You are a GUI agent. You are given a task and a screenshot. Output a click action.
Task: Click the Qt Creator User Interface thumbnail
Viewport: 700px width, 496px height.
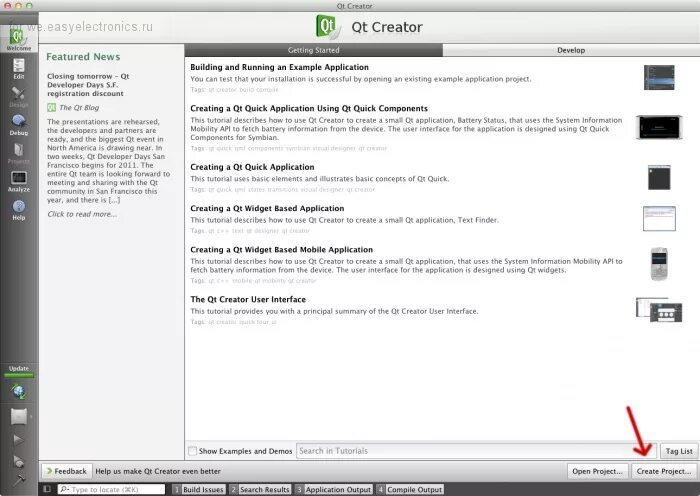659,309
